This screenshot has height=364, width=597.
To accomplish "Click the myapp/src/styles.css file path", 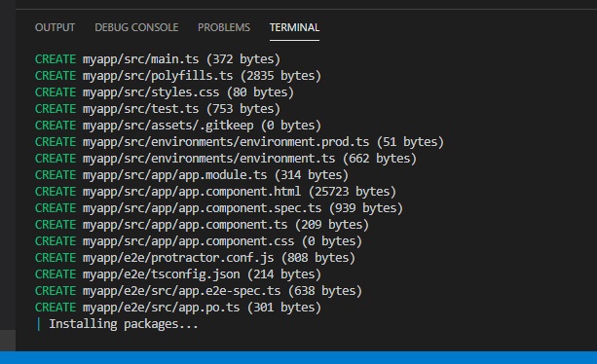I will (151, 92).
